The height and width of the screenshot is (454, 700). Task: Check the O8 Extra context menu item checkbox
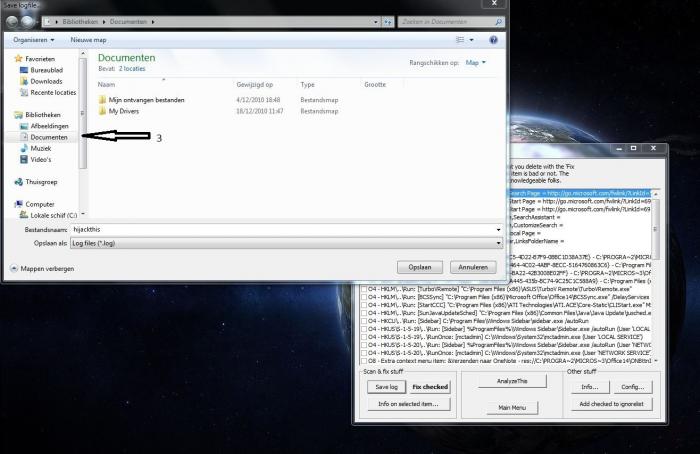364,361
